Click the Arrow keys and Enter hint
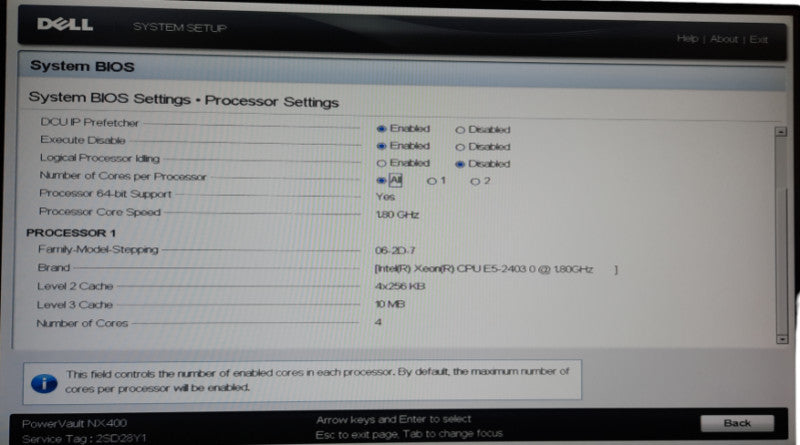800x445 pixels. click(393, 419)
